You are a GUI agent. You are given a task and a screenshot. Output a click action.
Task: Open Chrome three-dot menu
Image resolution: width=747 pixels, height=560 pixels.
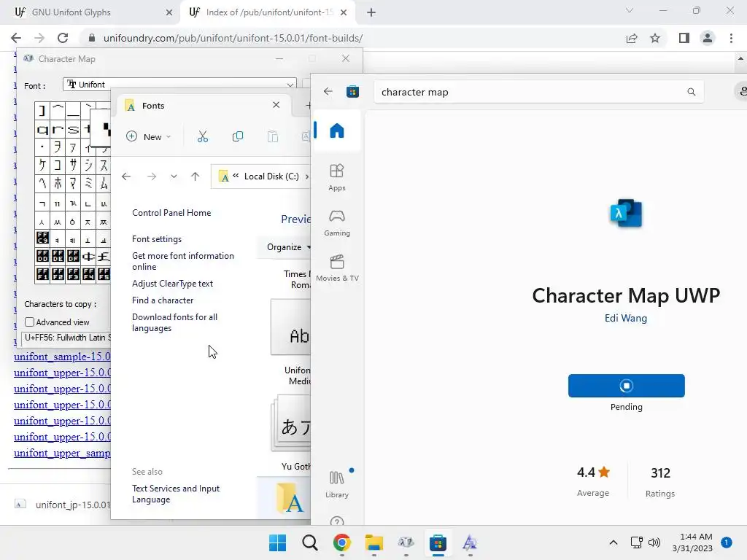[x=731, y=38]
